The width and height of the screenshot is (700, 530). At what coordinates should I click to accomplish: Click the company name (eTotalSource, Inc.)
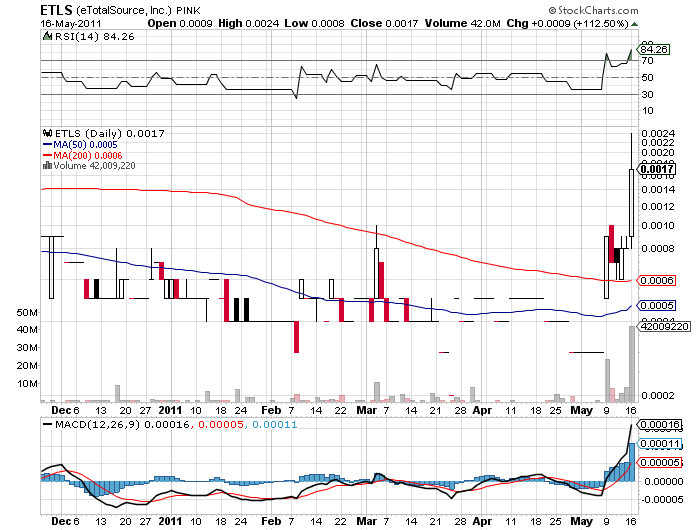pos(124,10)
